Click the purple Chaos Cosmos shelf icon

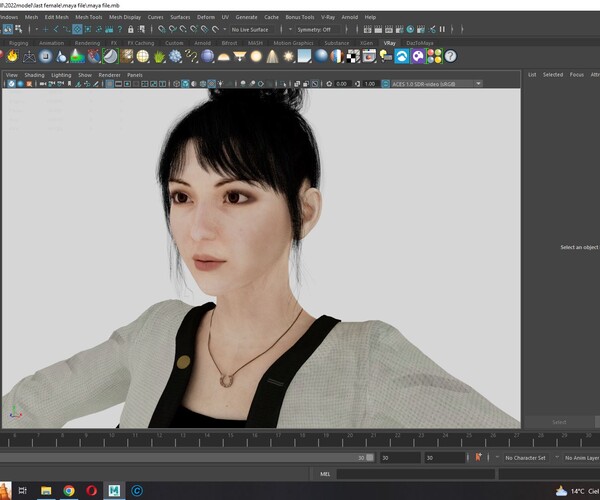click(x=418, y=56)
